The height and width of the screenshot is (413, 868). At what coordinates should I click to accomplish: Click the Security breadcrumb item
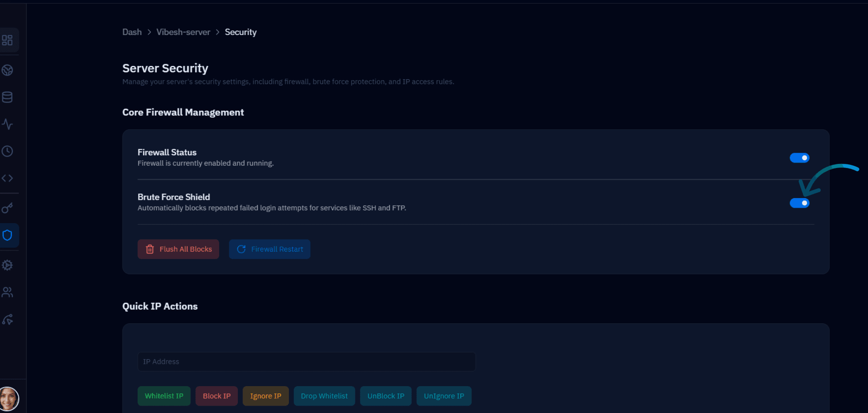tap(241, 32)
